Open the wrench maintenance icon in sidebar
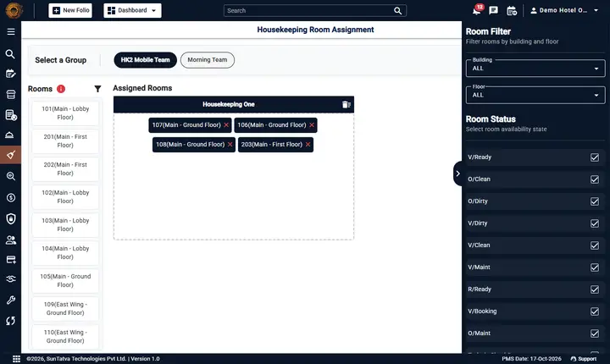Viewport: 610px width, 364px height. point(10,300)
